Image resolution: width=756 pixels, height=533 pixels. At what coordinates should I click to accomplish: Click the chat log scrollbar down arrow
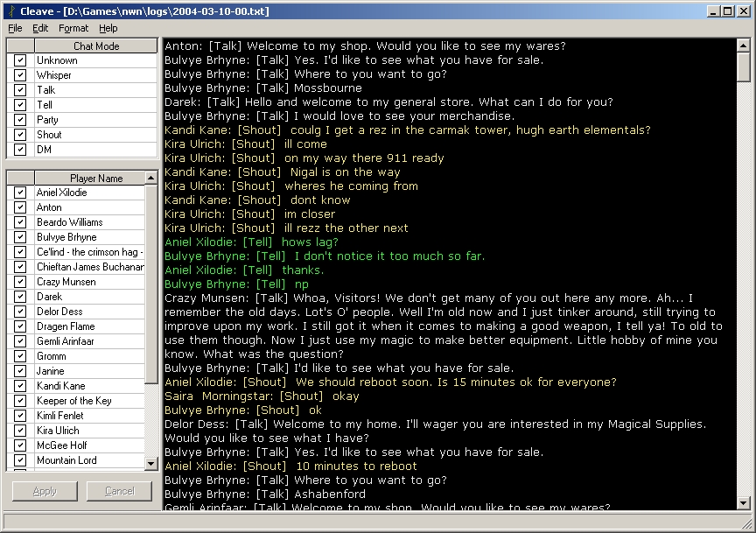coord(744,503)
